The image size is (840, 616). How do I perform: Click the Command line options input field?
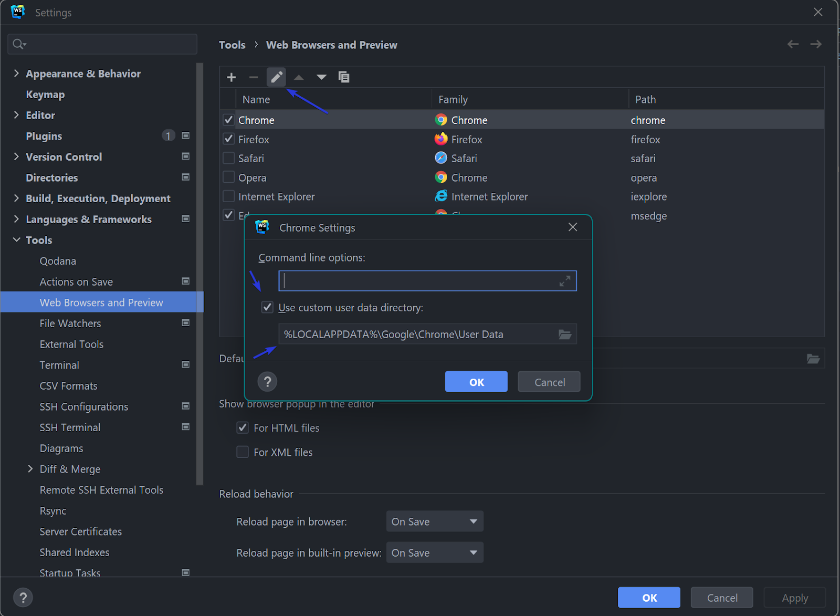(x=427, y=281)
